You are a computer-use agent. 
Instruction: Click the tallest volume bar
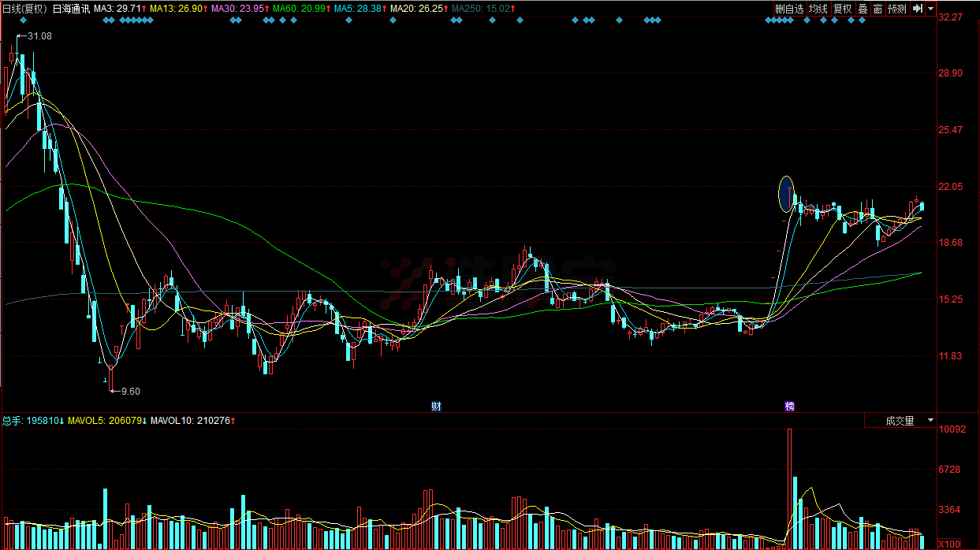(789, 487)
